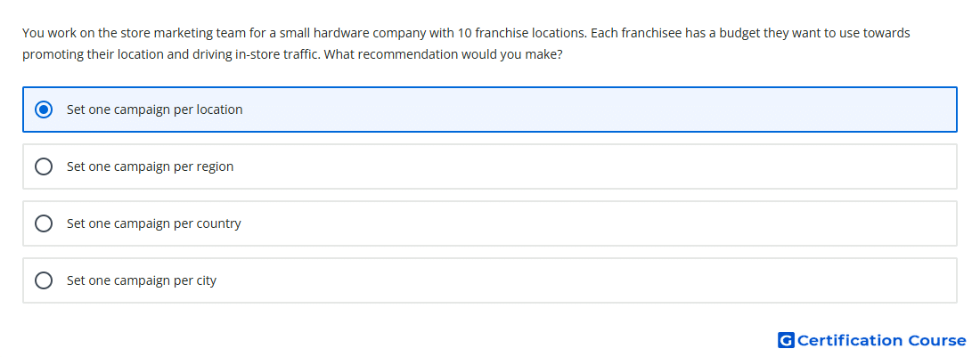
Task: Open the 'Certification Course' text link
Action: pyautogui.click(x=881, y=340)
